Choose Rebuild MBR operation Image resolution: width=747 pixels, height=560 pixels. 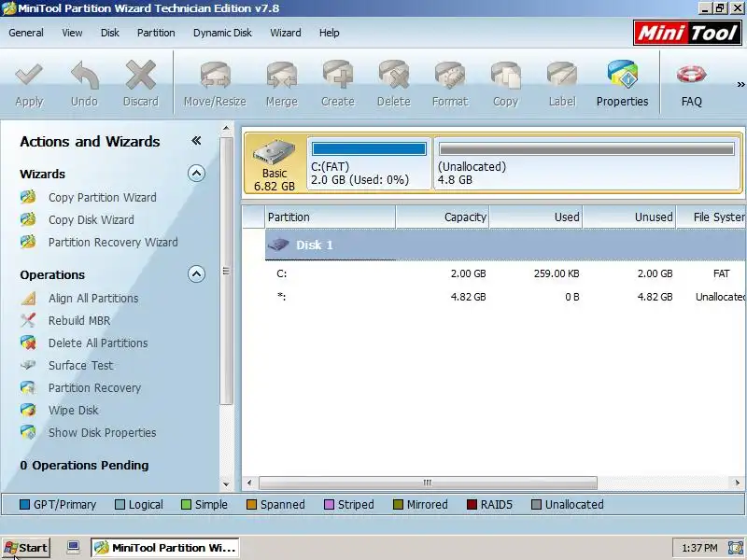pyautogui.click(x=79, y=320)
